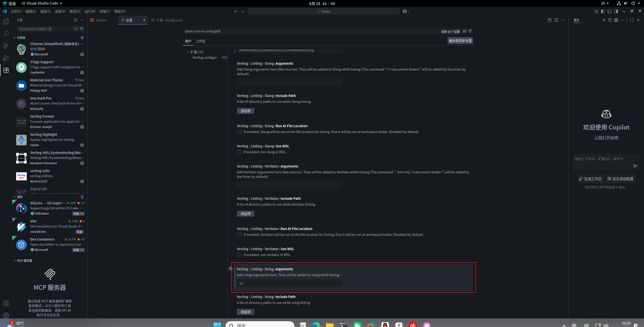
Task: Click the Xvlog Arguments input field
Action: tap(290, 283)
